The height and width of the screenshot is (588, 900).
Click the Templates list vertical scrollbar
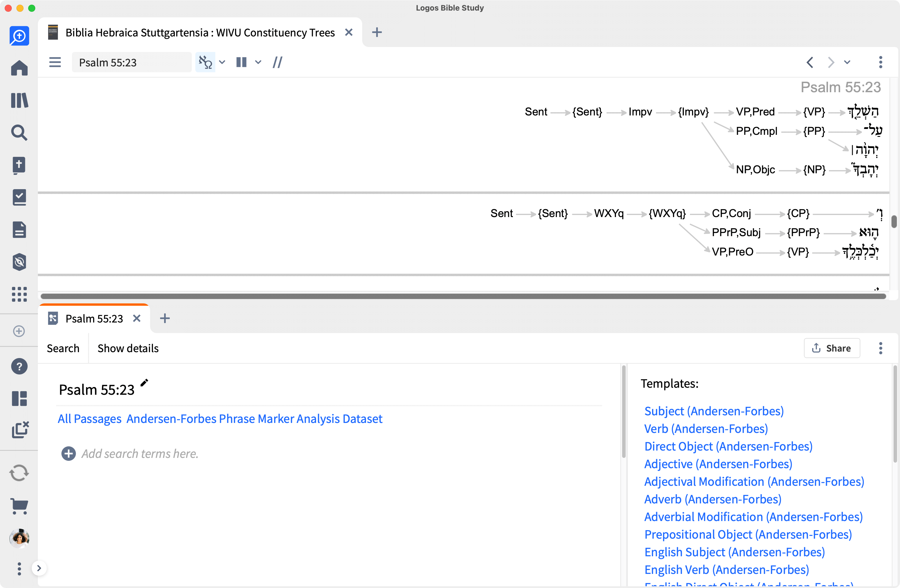pos(895,414)
